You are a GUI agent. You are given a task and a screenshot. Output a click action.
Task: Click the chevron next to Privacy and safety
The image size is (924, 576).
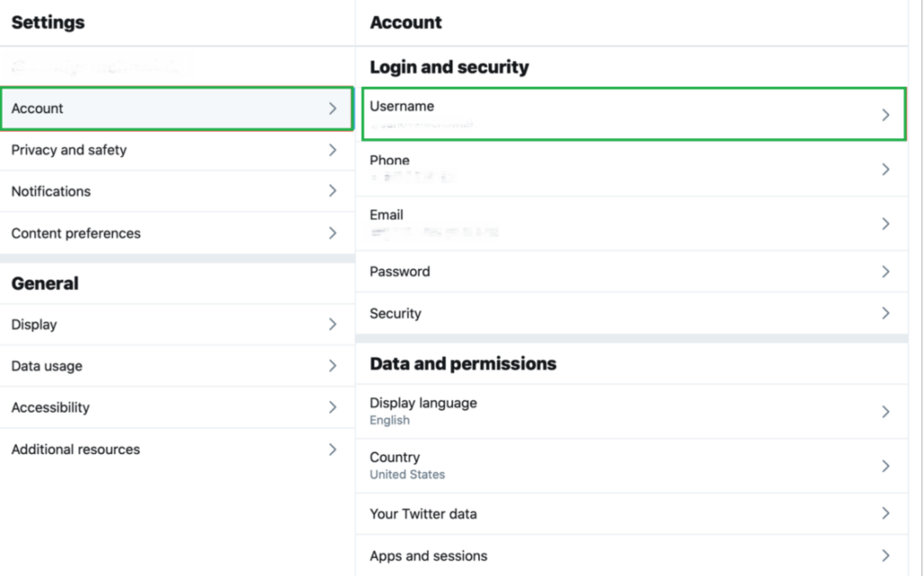tap(333, 150)
